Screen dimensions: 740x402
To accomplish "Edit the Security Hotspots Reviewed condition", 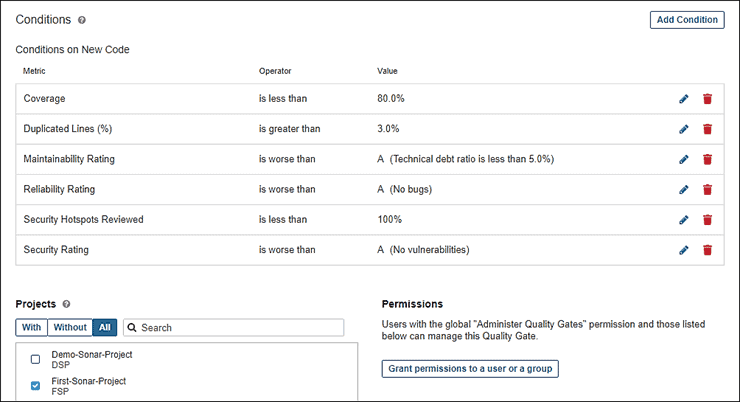I will coord(684,219).
